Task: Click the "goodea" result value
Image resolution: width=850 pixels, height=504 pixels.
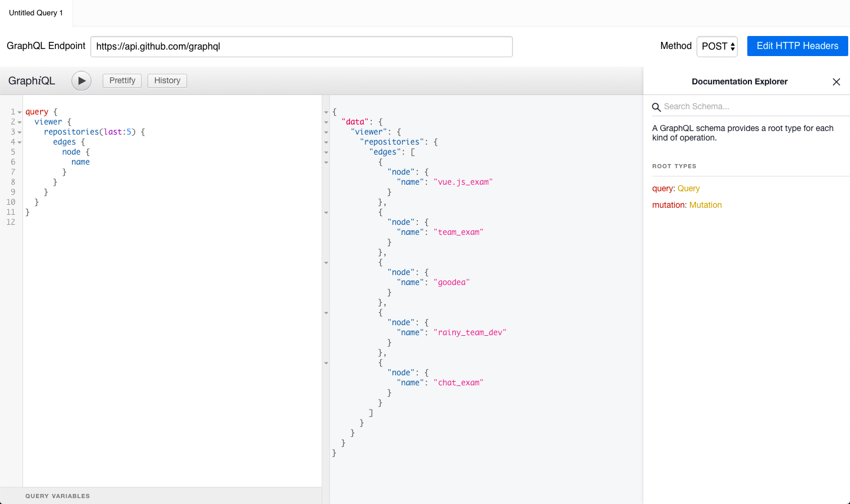Action: [452, 283]
